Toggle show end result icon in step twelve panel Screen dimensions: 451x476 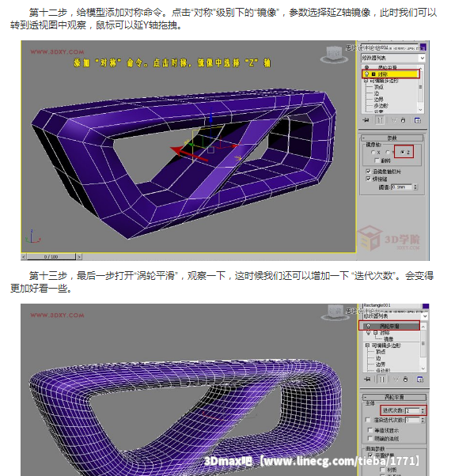click(380, 120)
